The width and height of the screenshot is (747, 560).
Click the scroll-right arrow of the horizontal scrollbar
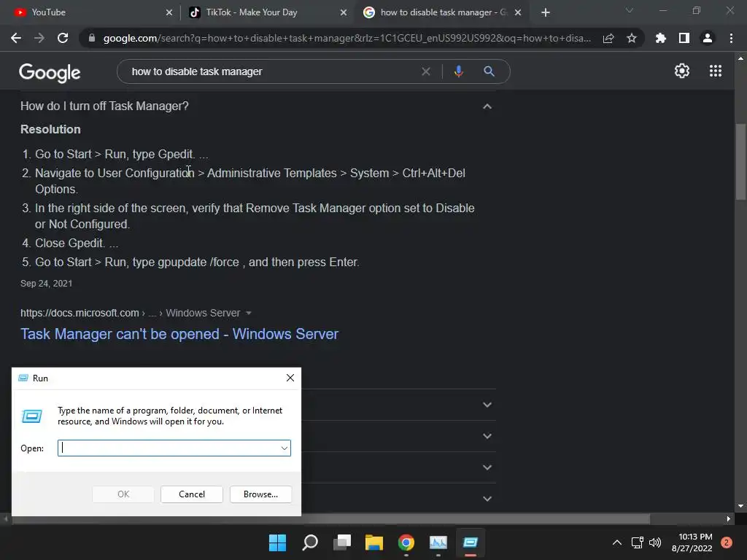click(729, 518)
